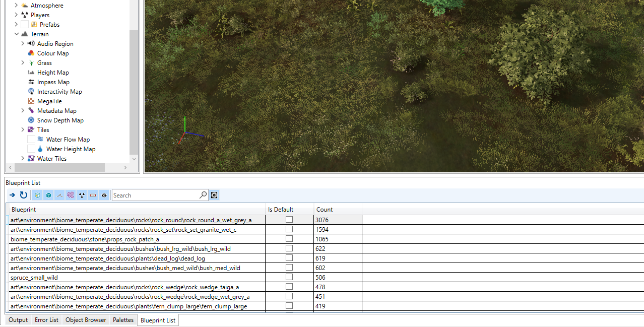Toggle the red rectangle filter icon
Screen dimensions: 644x327
(93, 195)
